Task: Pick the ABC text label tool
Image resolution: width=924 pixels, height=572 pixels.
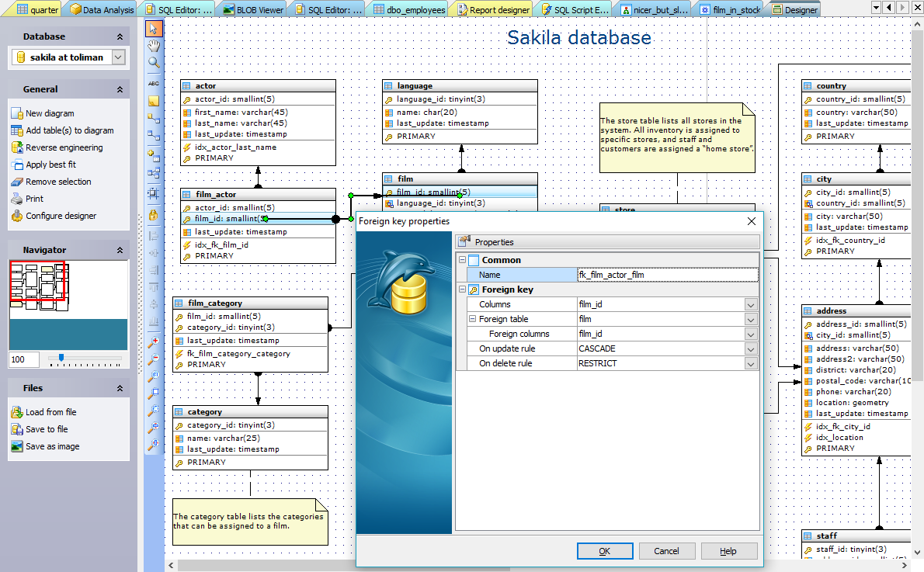Action: (154, 83)
